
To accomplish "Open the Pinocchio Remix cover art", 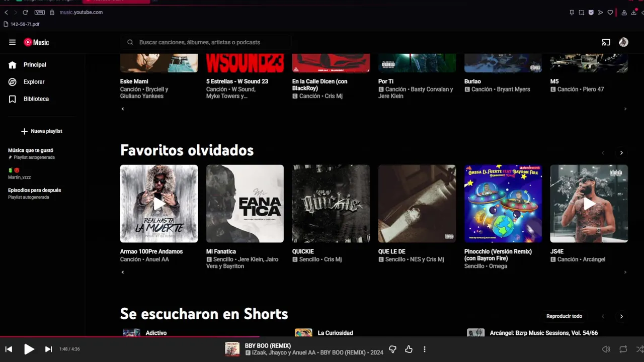I will point(503,204).
